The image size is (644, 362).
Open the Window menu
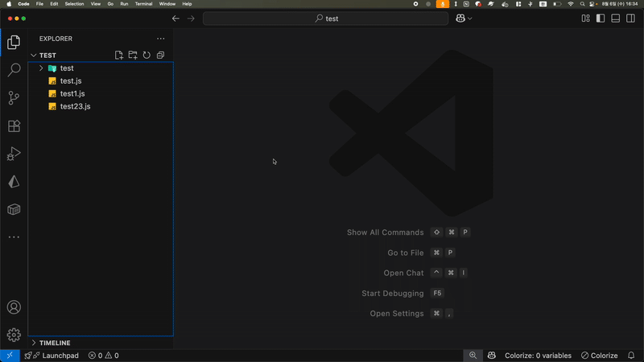167,4
